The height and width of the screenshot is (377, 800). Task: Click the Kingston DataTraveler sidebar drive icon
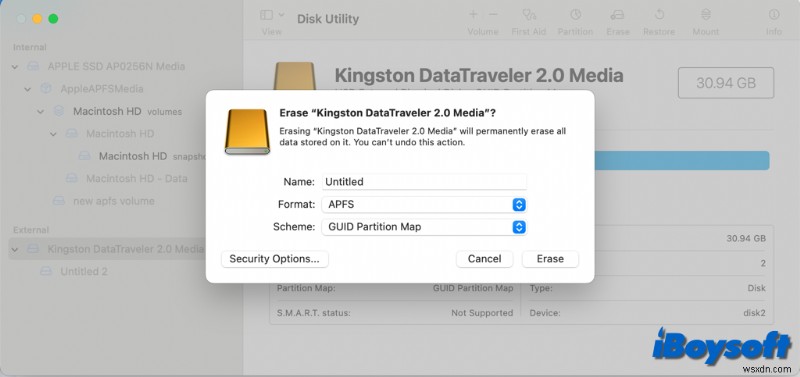(x=33, y=249)
